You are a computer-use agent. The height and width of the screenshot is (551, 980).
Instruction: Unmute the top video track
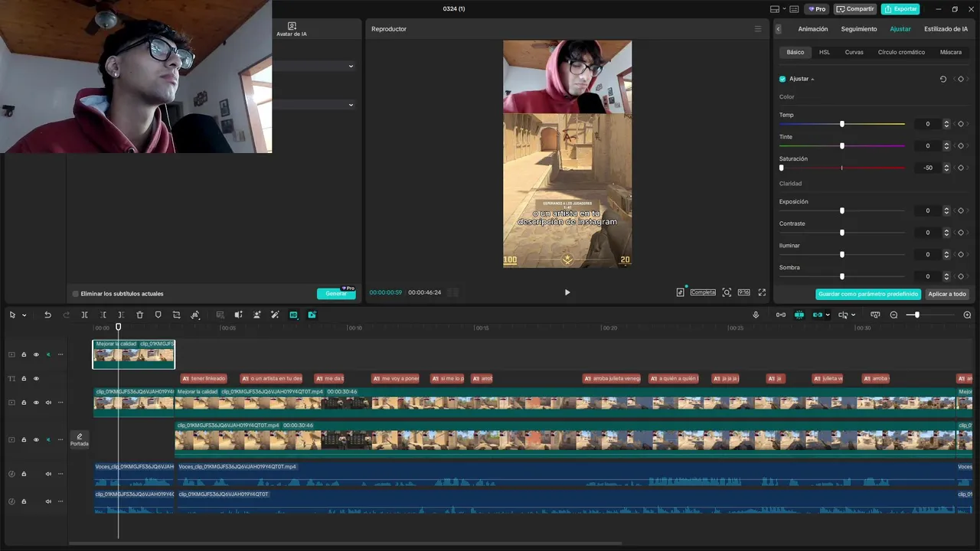click(x=48, y=354)
